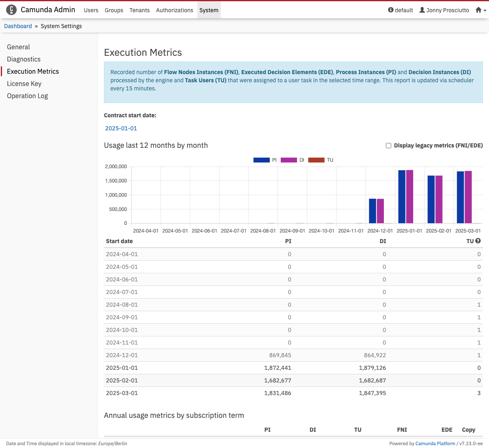Toggle the TU legend series

[316, 160]
